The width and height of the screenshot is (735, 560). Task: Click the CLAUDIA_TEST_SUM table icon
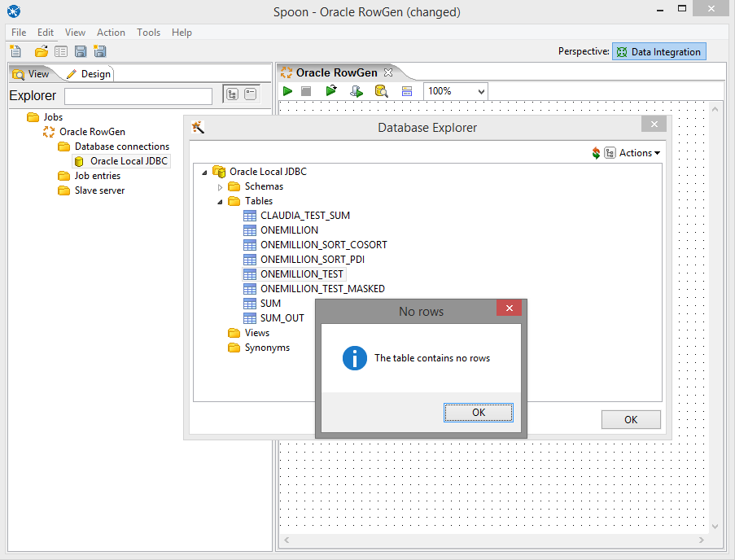250,216
